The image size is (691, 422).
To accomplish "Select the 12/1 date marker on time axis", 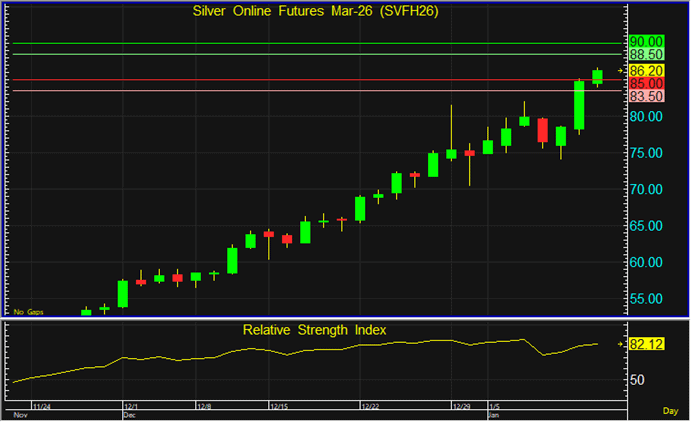I will (x=131, y=407).
